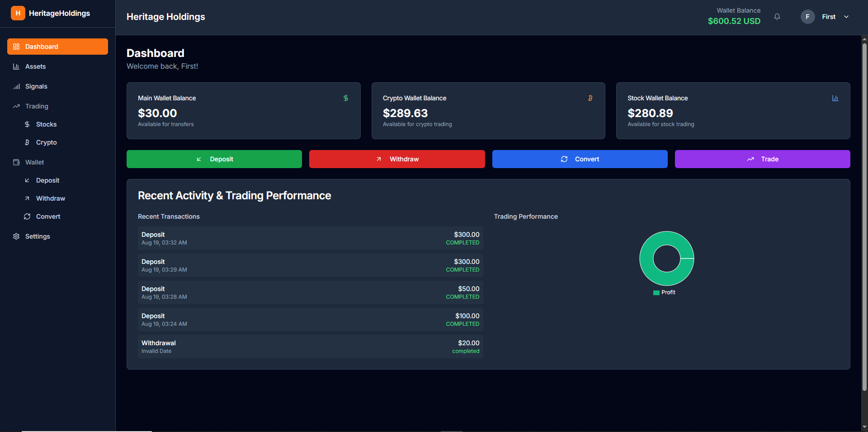Click the Wallet icon in the sidebar

[16, 162]
